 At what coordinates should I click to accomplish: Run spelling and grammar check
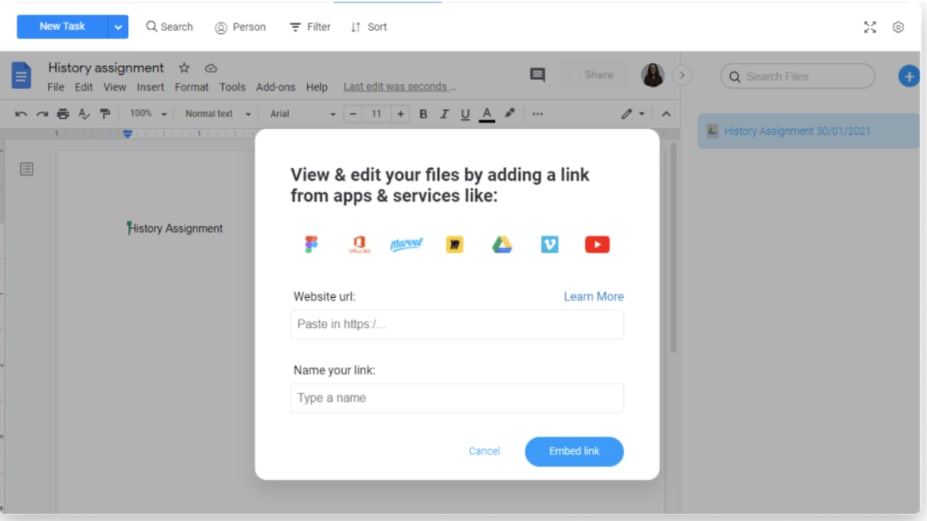84,114
